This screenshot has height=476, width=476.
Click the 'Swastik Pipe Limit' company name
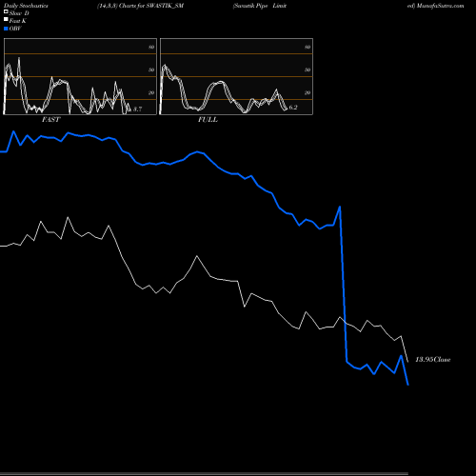click(260, 6)
